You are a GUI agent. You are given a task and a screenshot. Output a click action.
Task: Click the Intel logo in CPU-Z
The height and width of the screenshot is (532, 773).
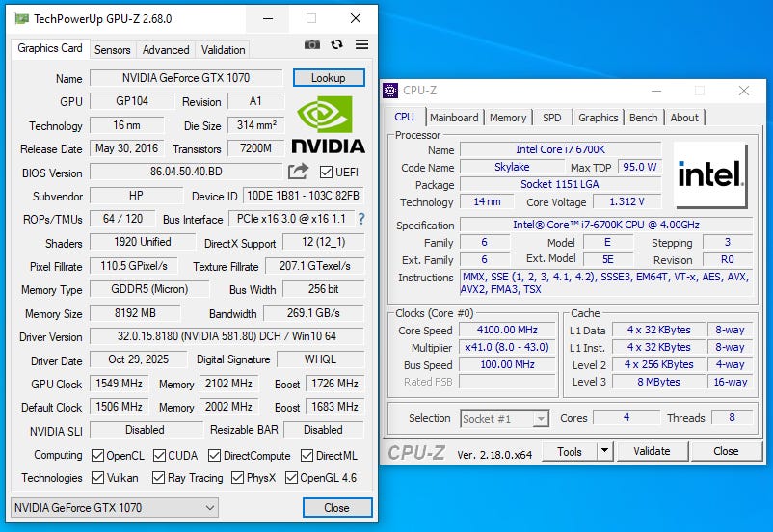coord(710,174)
